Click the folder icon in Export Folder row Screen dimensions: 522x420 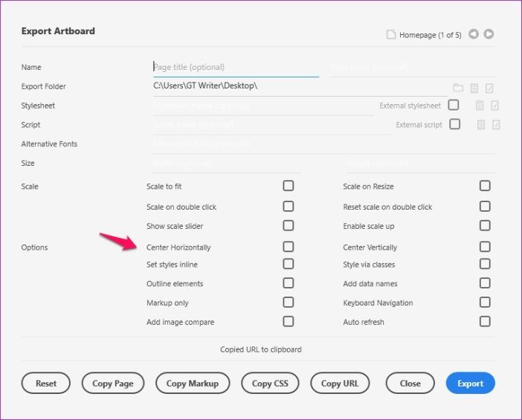[458, 88]
